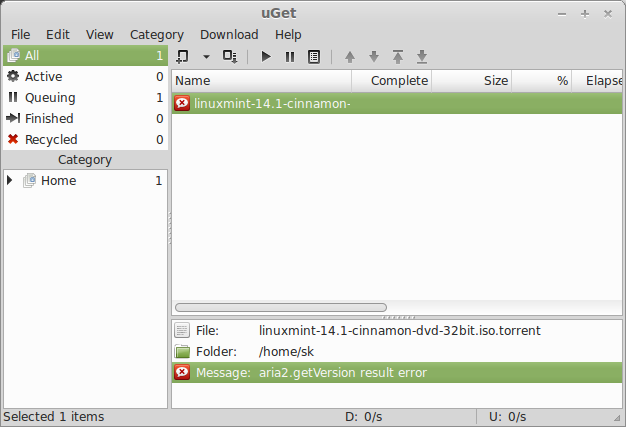Maximize the uGet window

[x=585, y=14]
